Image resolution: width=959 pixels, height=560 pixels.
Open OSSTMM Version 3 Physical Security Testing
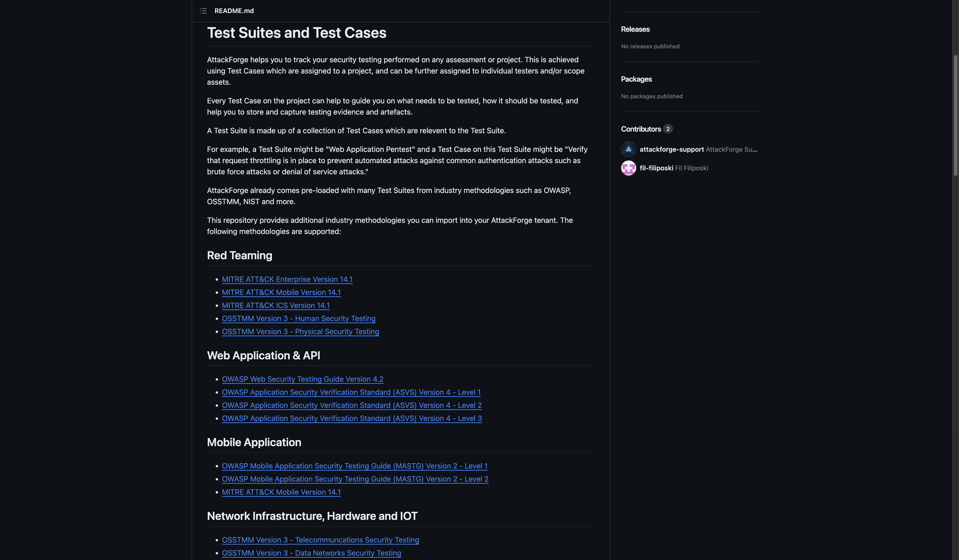click(x=301, y=331)
